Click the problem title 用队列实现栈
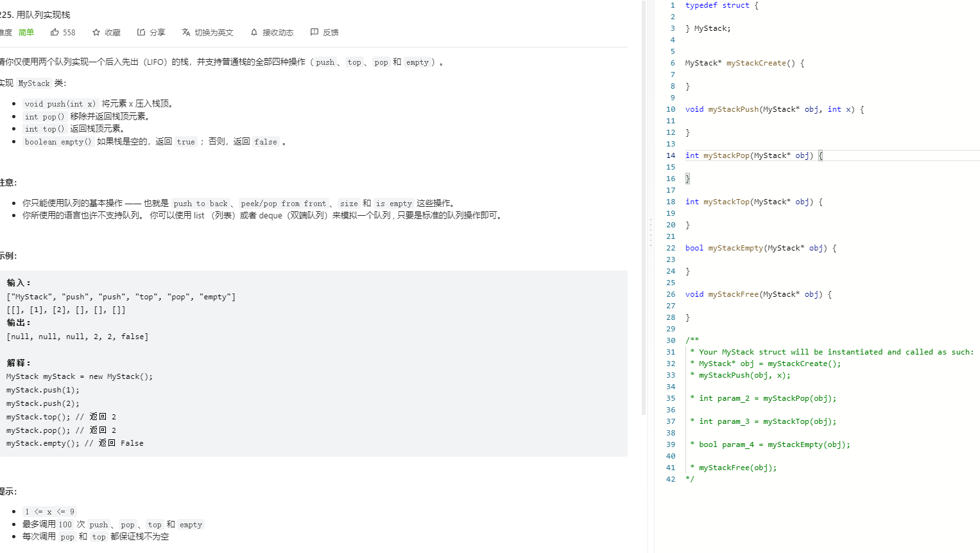 (x=43, y=14)
